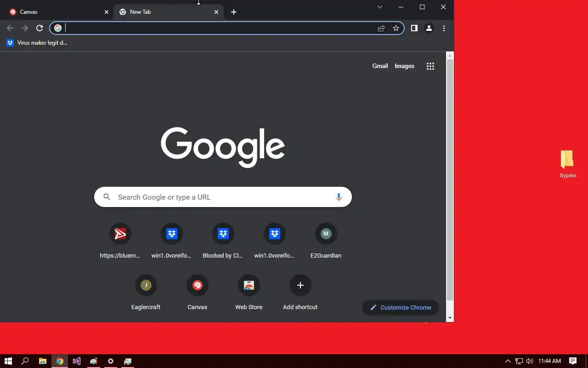Open the Virus maker legit bookmark
Image resolution: width=588 pixels, height=368 pixels.
coord(37,43)
